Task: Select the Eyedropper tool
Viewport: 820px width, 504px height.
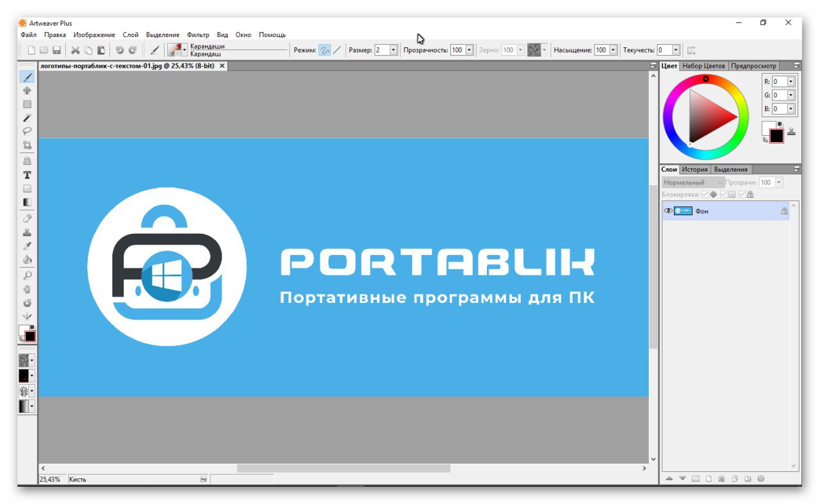Action: [x=27, y=246]
